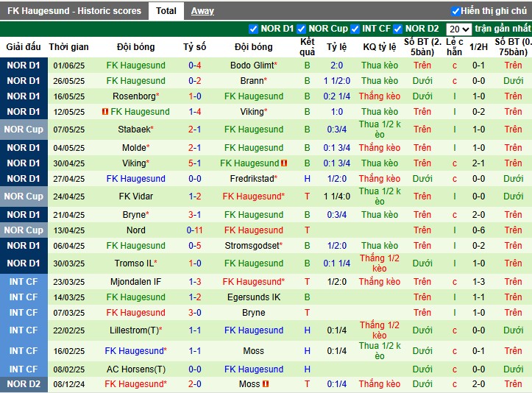Click the 5-1 score of Viking match

[195, 163]
